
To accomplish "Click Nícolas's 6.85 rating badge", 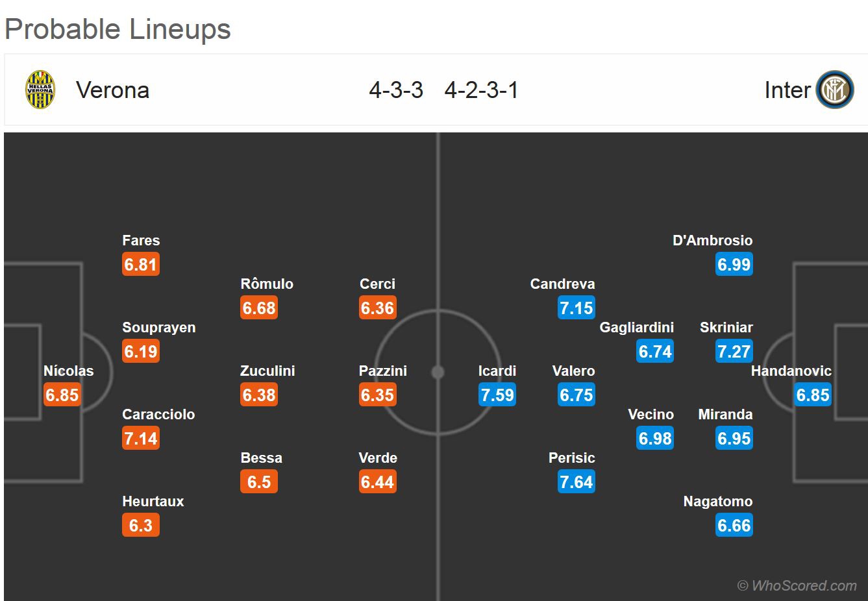I will tap(62, 395).
